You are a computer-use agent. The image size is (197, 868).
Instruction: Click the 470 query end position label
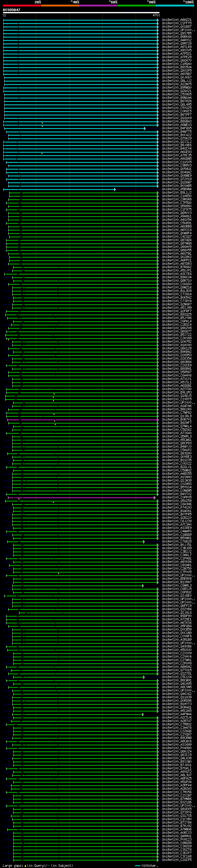pos(155,15)
